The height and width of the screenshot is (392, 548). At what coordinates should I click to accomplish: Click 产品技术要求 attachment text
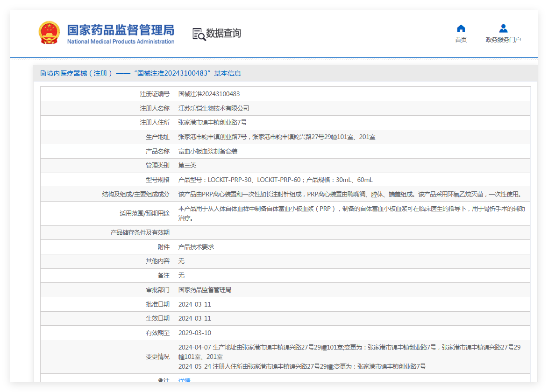tap(196, 247)
